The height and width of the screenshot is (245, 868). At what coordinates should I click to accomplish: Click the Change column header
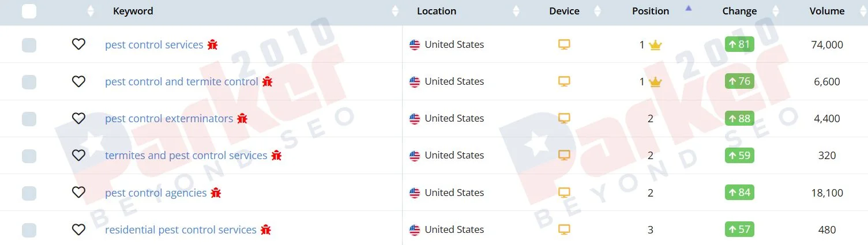pos(739,11)
